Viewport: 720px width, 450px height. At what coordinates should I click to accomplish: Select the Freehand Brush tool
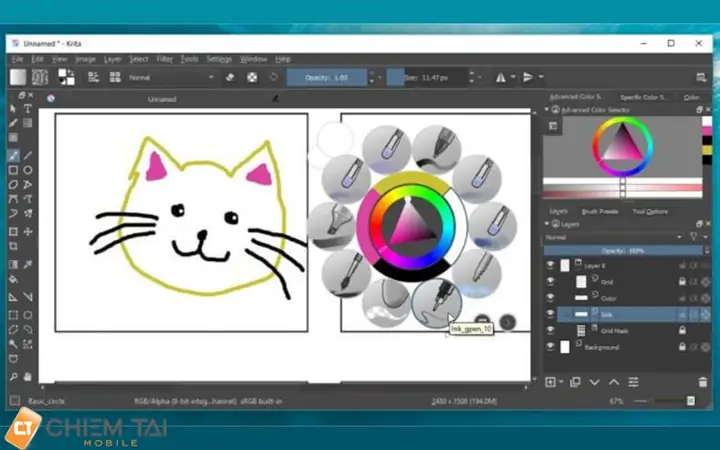coord(13,156)
